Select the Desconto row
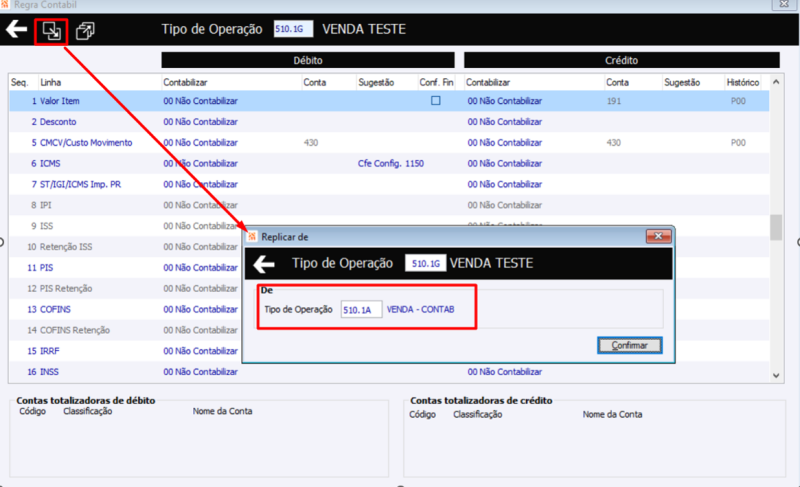Image resolution: width=800 pixels, height=487 pixels. coord(389,122)
